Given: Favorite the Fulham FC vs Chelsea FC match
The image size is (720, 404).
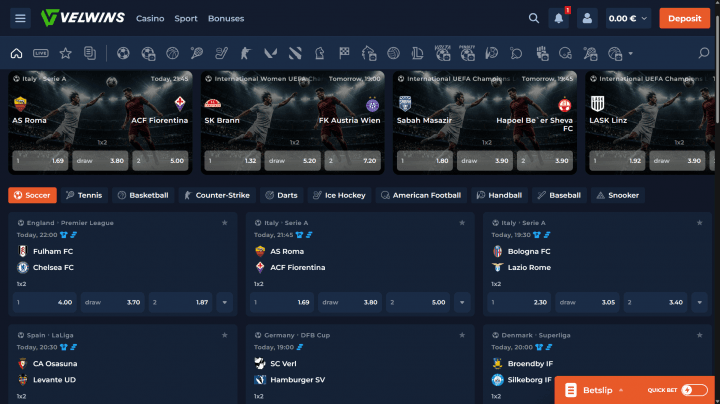Looking at the screenshot, I should coord(225,223).
